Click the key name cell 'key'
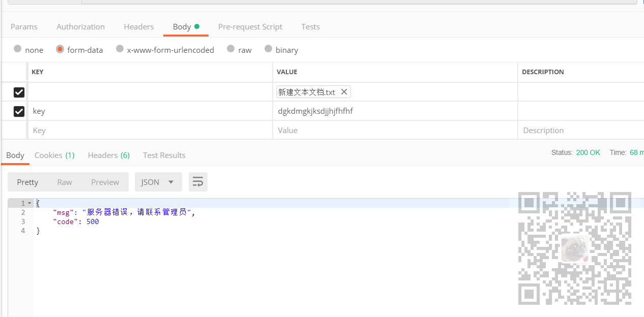 click(150, 111)
